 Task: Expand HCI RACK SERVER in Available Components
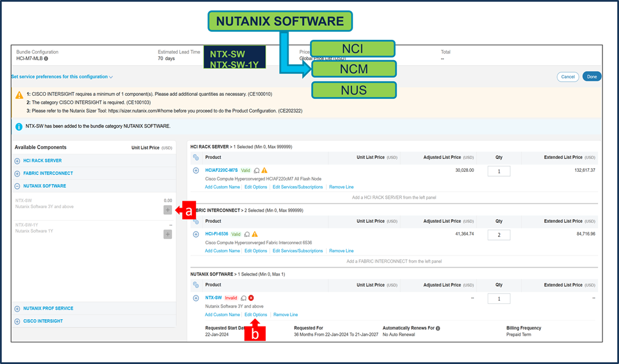(x=17, y=161)
